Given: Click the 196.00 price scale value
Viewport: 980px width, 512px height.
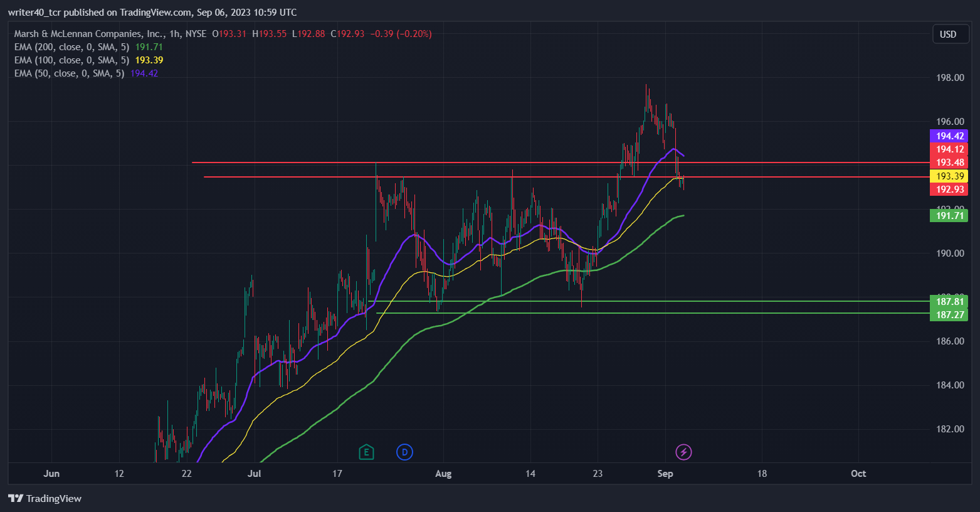Looking at the screenshot, I should [x=950, y=122].
